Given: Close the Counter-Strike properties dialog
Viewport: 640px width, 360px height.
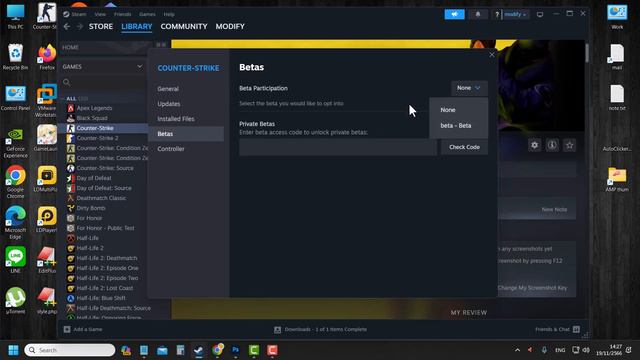Looking at the screenshot, I should pyautogui.click(x=492, y=54).
